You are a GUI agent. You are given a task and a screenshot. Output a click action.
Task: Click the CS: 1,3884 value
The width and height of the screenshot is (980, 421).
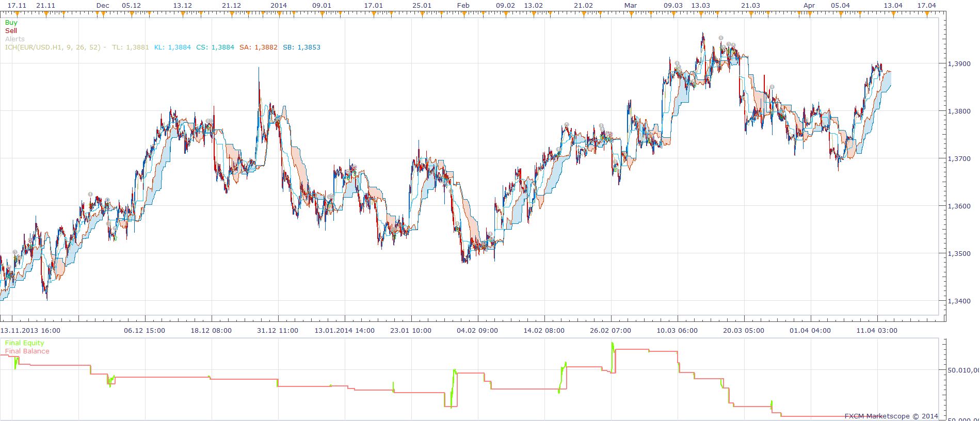click(215, 47)
